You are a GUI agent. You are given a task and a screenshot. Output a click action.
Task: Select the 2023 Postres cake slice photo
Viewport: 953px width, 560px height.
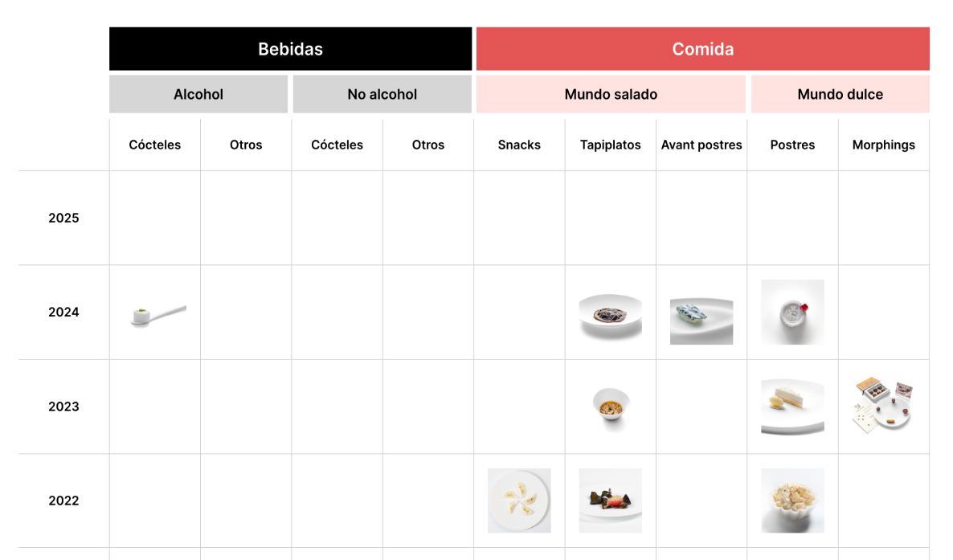point(792,407)
